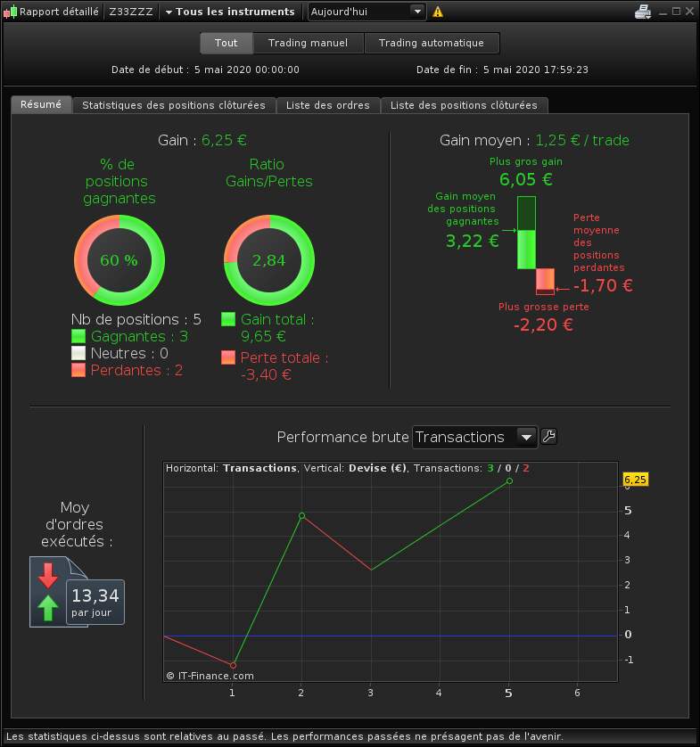Select the Tout filter toggle

click(226, 43)
